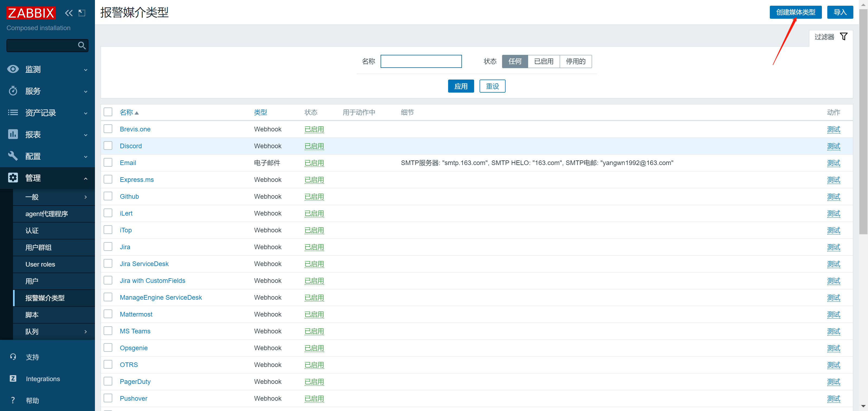The width and height of the screenshot is (868, 411).
Task: Click the 创建媒体类型 button
Action: (x=795, y=12)
